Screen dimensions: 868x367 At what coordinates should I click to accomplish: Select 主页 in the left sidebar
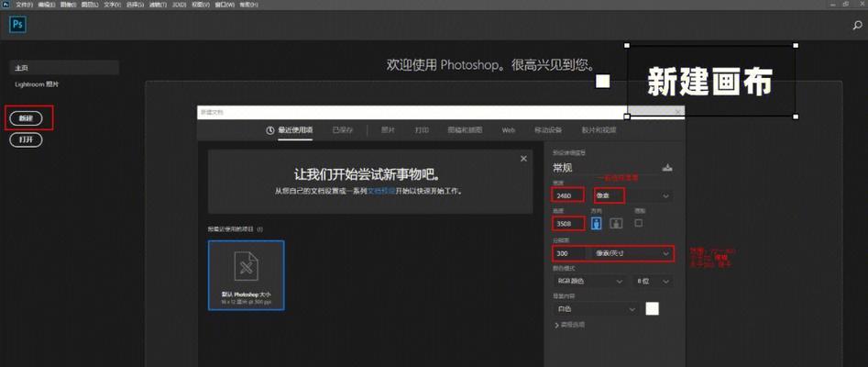(x=64, y=68)
